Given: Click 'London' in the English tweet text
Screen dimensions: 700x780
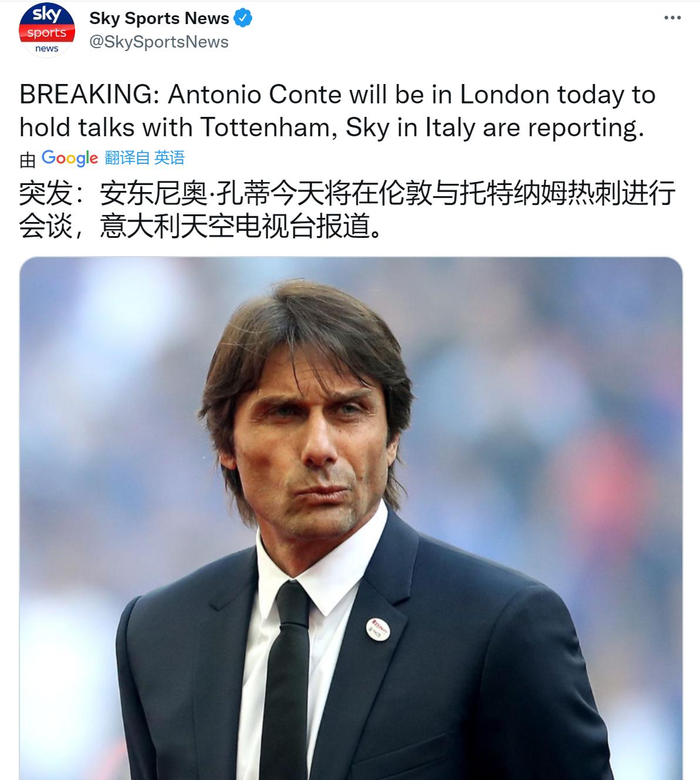Looking at the screenshot, I should [x=504, y=95].
